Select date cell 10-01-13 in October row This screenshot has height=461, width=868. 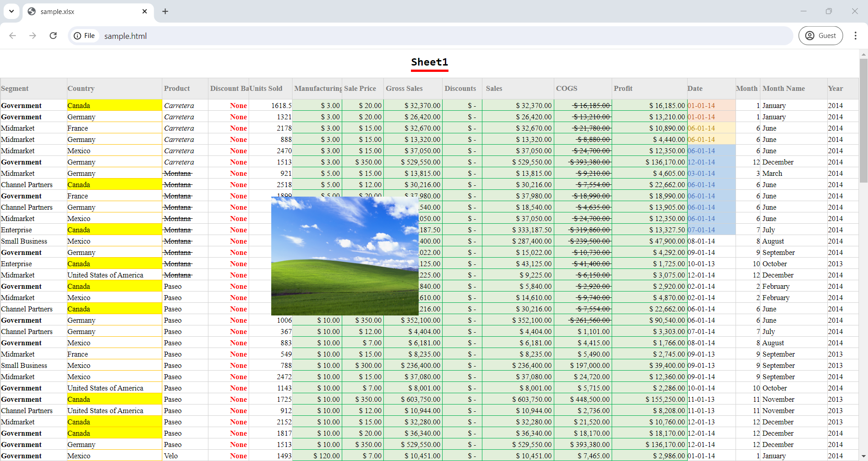pos(712,263)
